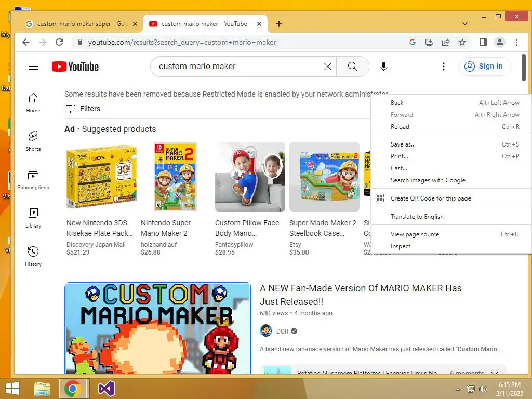Click the taskbar volume icon
Image resolution: width=532 pixels, height=399 pixels.
tap(483, 389)
